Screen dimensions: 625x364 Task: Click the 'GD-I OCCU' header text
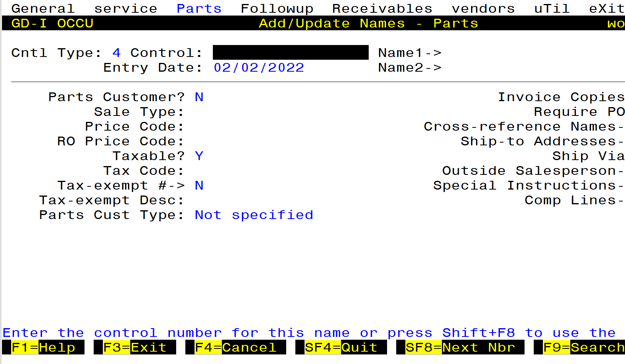tap(52, 23)
